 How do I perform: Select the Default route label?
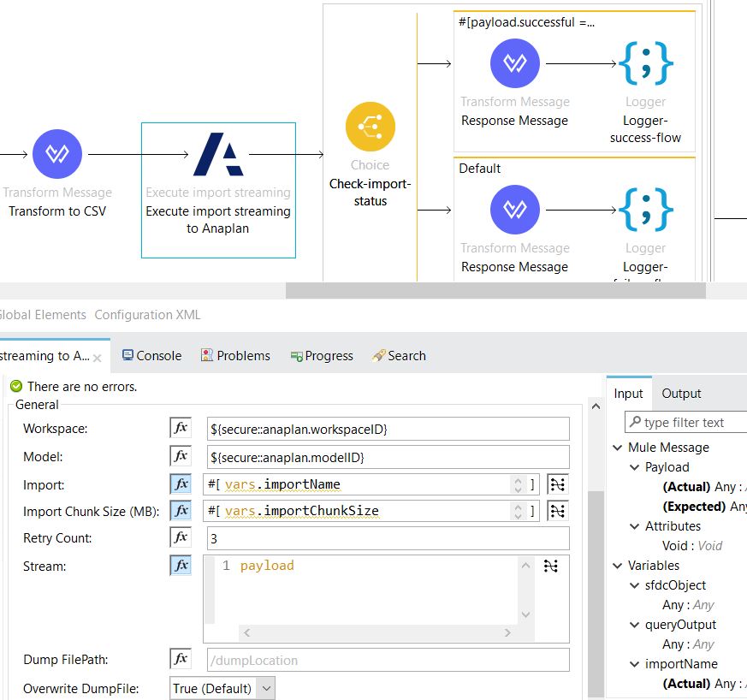pos(479,169)
